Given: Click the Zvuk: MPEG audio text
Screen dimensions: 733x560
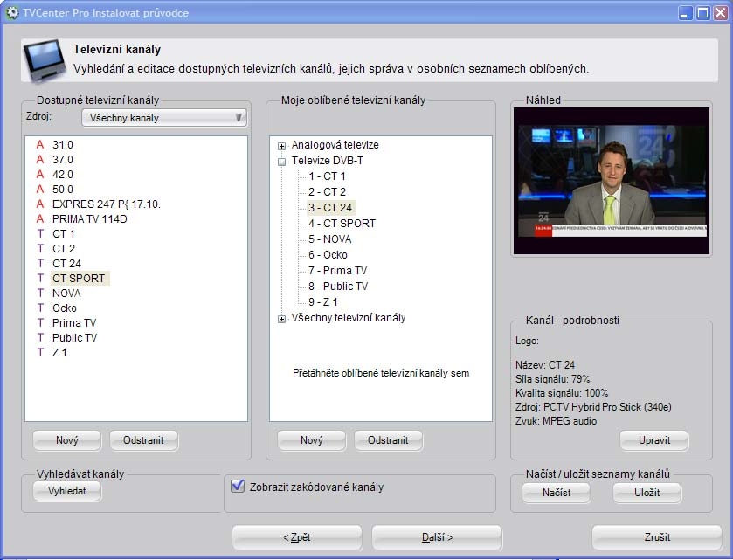Looking at the screenshot, I should [556, 421].
